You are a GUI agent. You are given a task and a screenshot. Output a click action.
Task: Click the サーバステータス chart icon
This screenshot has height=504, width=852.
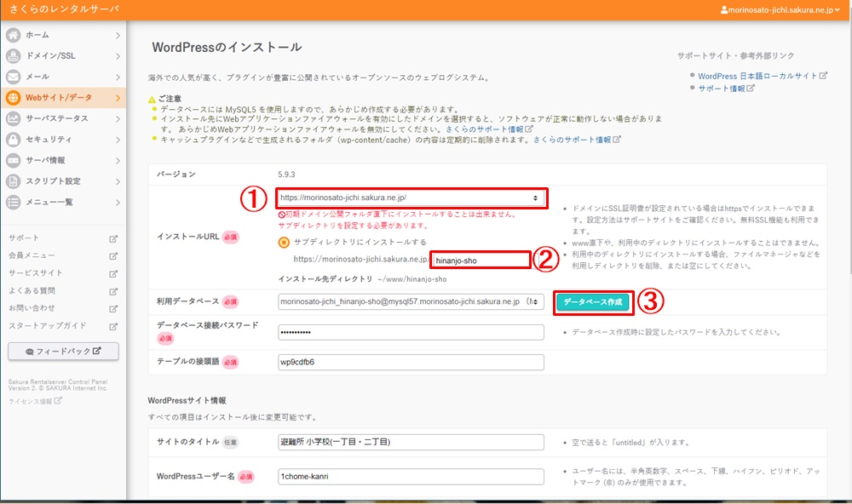coord(14,118)
